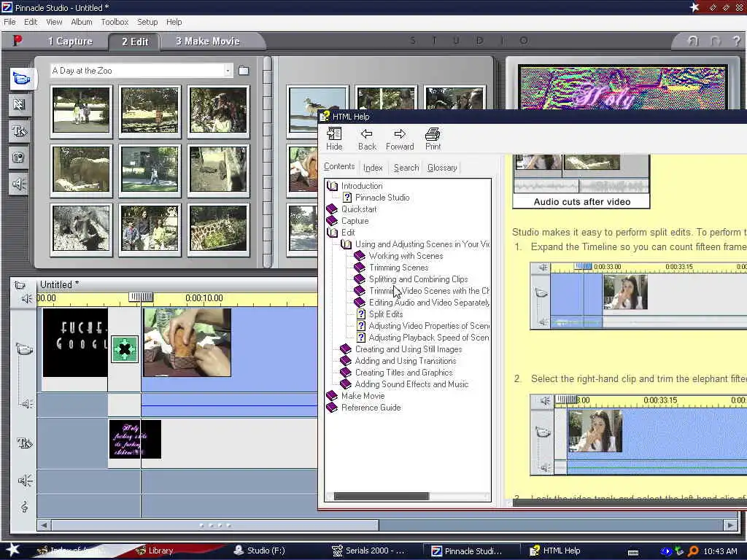Open the sound effects album icon
This screenshot has width=747, height=560.
(x=20, y=184)
